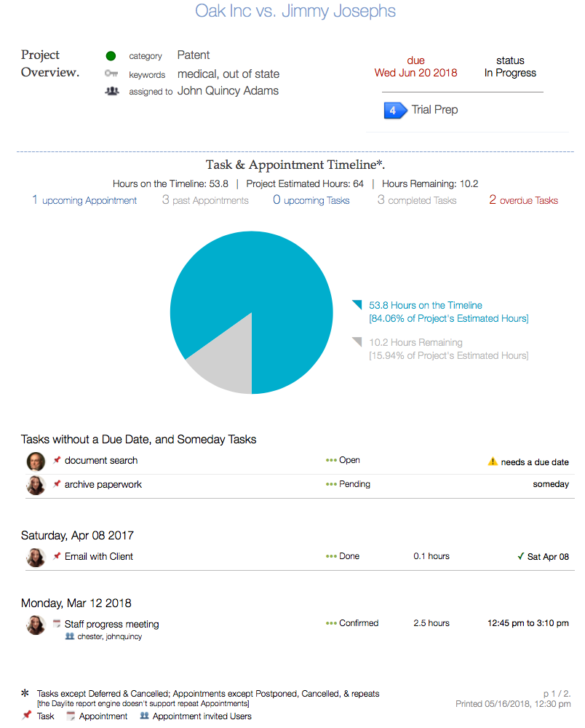The height and width of the screenshot is (728, 585).
Task: Click the appointment calendar icon beside Staff progress meeting
Action: coord(57,624)
